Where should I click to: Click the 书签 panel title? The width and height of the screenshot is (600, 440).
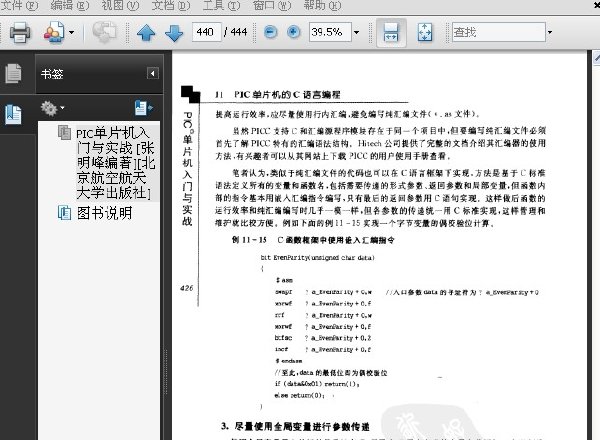pyautogui.click(x=52, y=74)
